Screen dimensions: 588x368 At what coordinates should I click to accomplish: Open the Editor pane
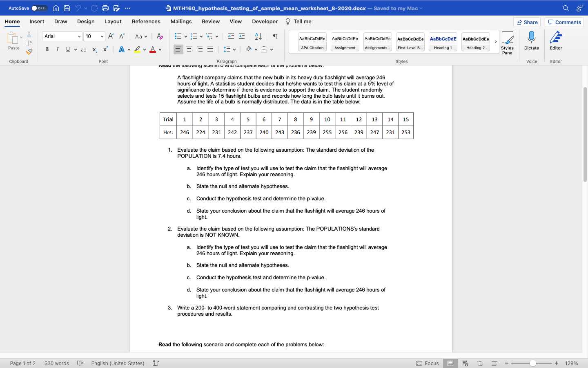[556, 42]
